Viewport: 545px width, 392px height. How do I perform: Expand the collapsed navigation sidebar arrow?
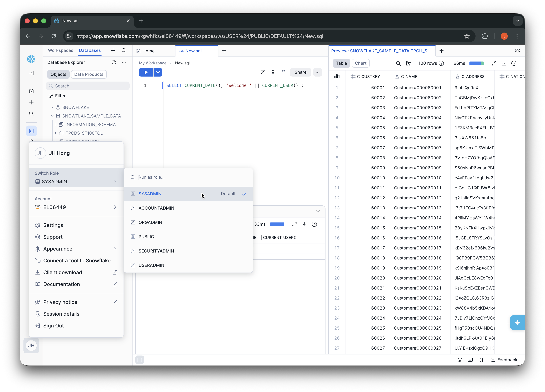31,73
